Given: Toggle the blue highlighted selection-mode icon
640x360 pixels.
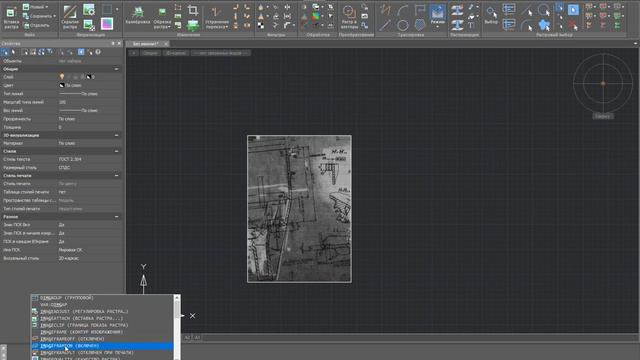Looking at the screenshot, I should pyautogui.click(x=573, y=10).
